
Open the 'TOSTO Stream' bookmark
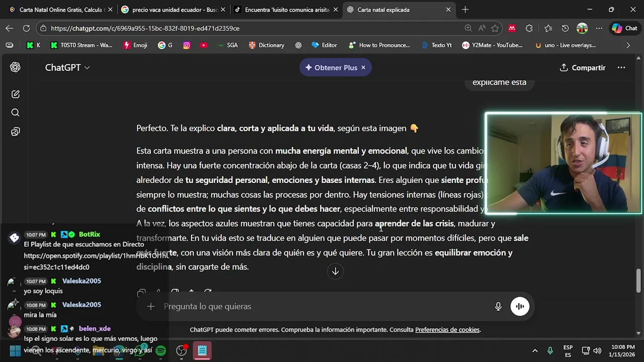coord(82,45)
